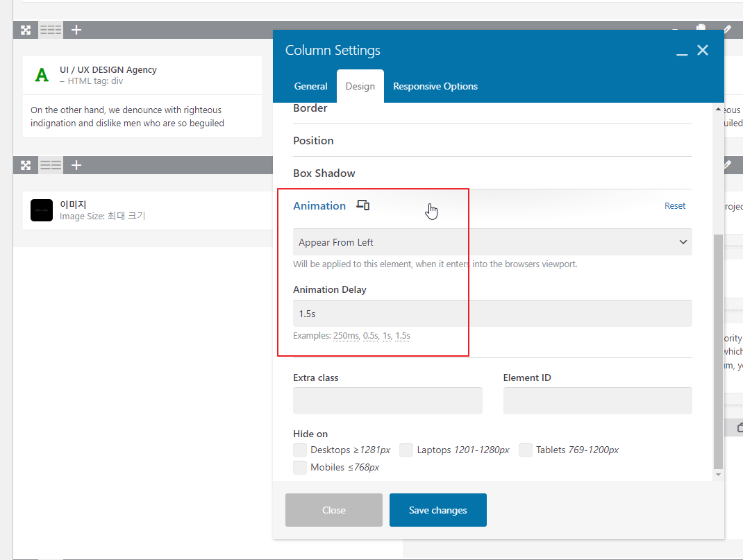Viewport: 743px width, 560px height.
Task: Open the Appear From Left animation dropdown
Action: (492, 242)
